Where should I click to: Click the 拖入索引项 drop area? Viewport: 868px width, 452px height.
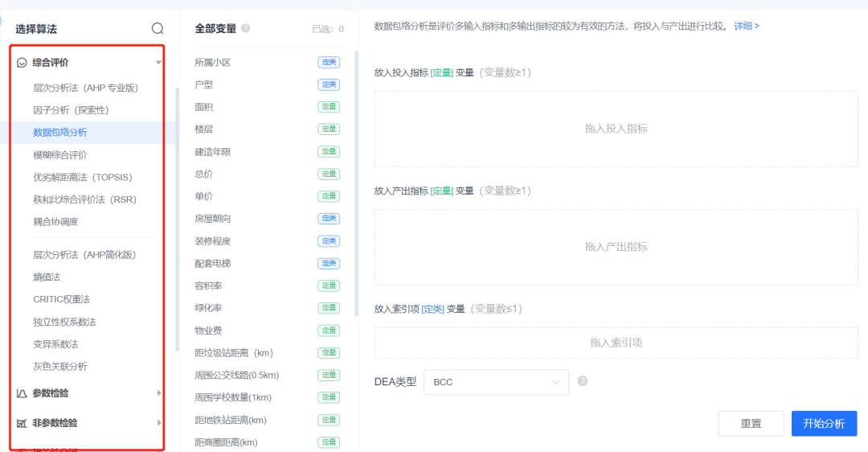(x=616, y=343)
